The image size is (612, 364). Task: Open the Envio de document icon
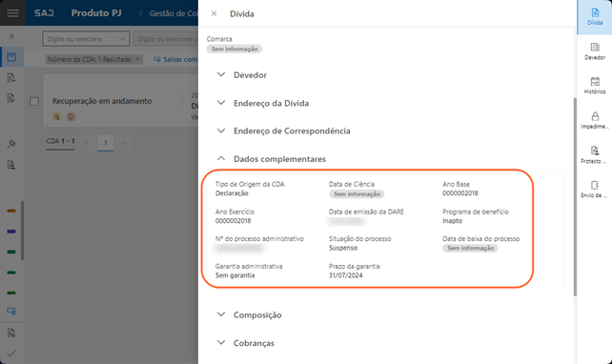click(x=595, y=190)
